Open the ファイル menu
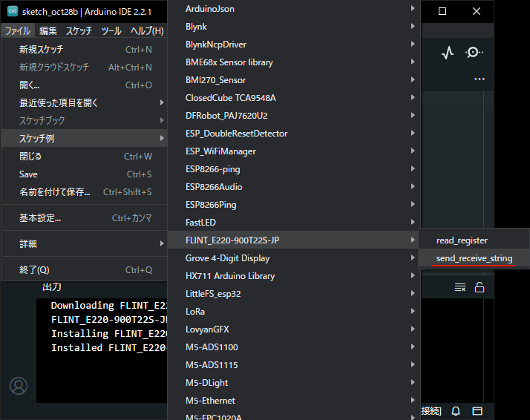 18,31
